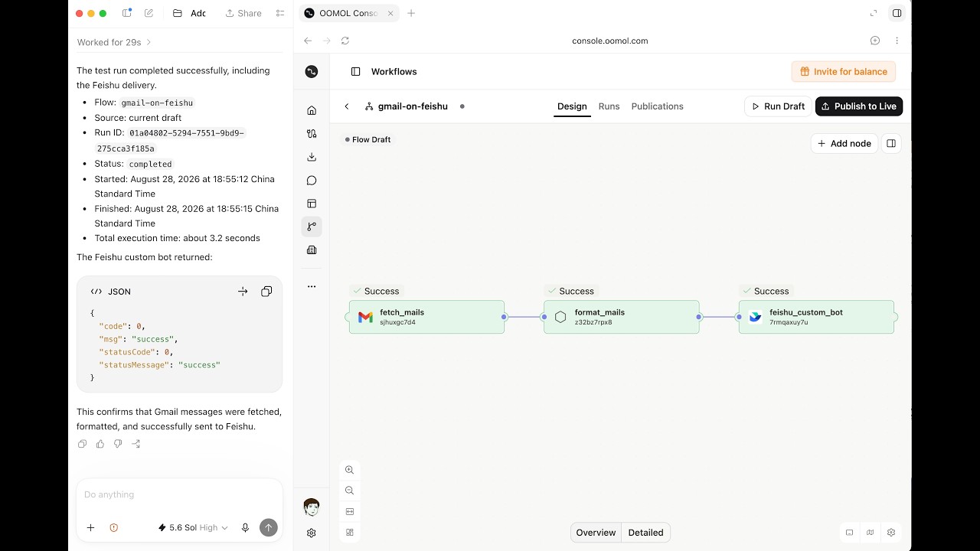Open the new chat compose icon
The image size is (980, 551).
pos(149,13)
